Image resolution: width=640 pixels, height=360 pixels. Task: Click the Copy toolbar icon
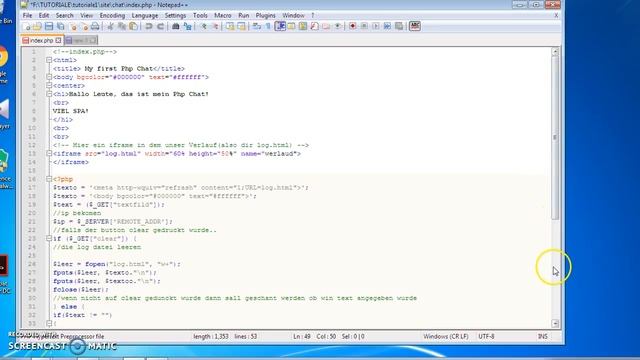point(122,27)
